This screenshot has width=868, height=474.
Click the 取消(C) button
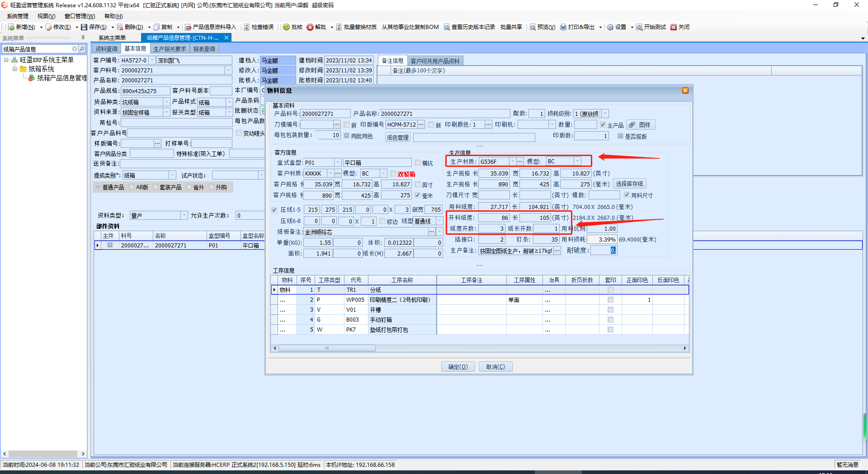(495, 367)
